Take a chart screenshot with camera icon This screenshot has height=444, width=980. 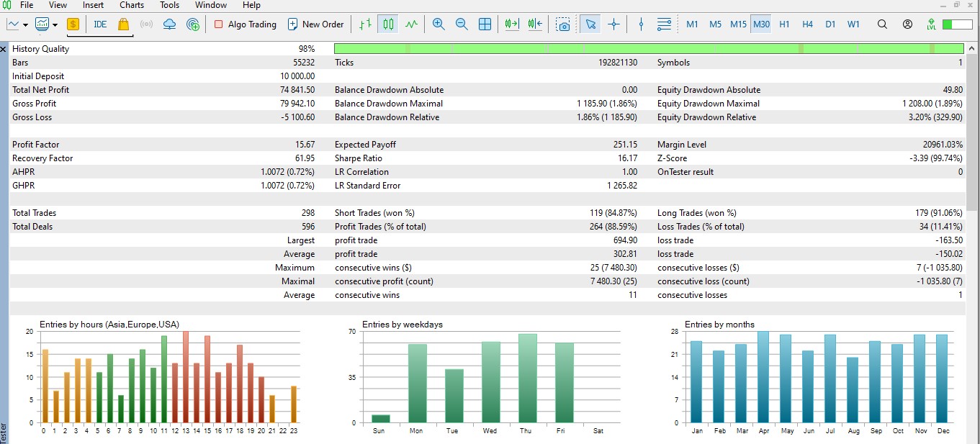tap(563, 24)
